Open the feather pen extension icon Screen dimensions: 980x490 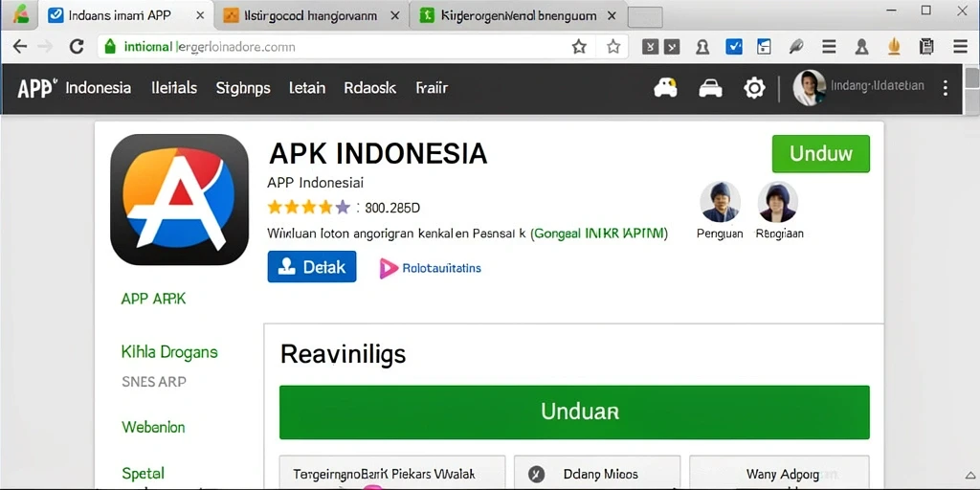(796, 46)
